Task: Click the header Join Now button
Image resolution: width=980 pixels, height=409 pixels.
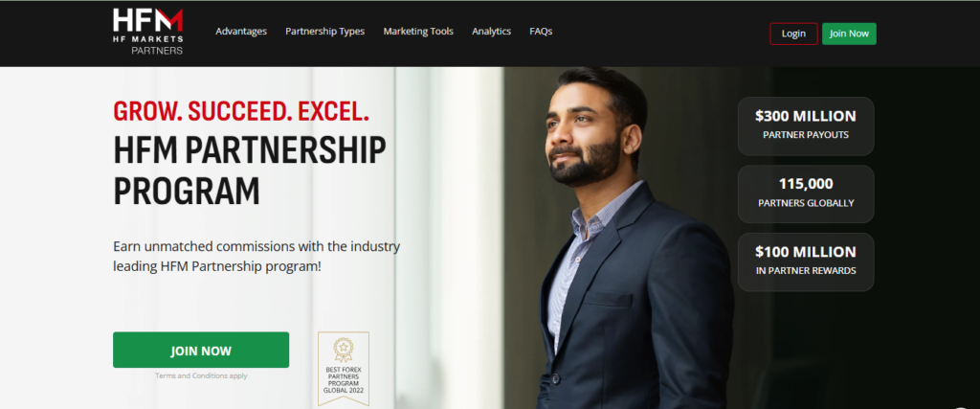Action: [849, 34]
